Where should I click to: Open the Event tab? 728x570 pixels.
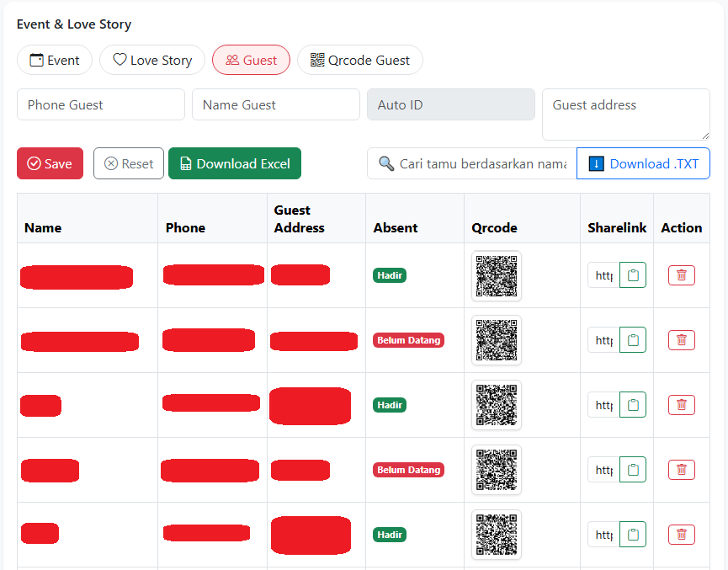pyautogui.click(x=55, y=60)
